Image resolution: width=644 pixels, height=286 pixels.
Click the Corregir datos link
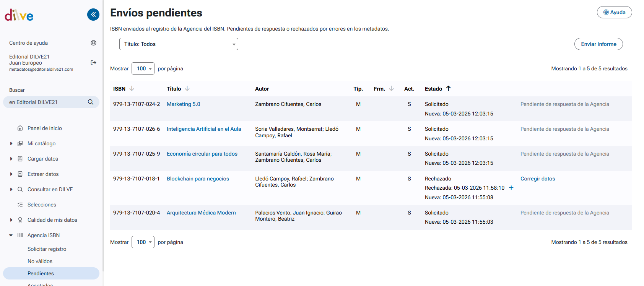click(x=537, y=179)
